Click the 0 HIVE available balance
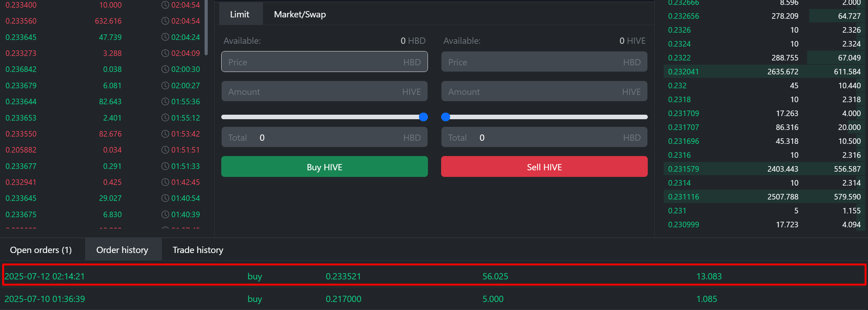The image size is (868, 310). pyautogui.click(x=633, y=41)
